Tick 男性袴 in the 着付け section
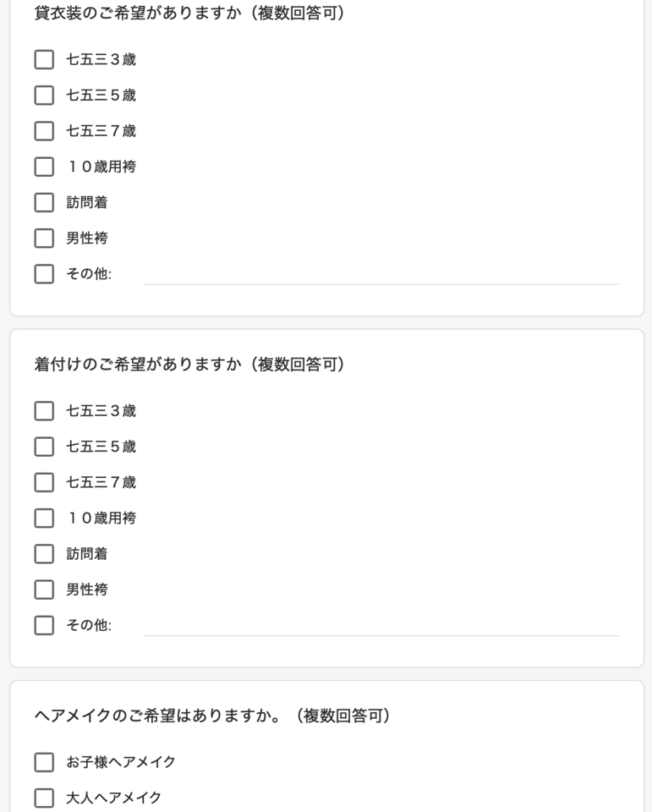The width and height of the screenshot is (652, 812). coord(44,590)
